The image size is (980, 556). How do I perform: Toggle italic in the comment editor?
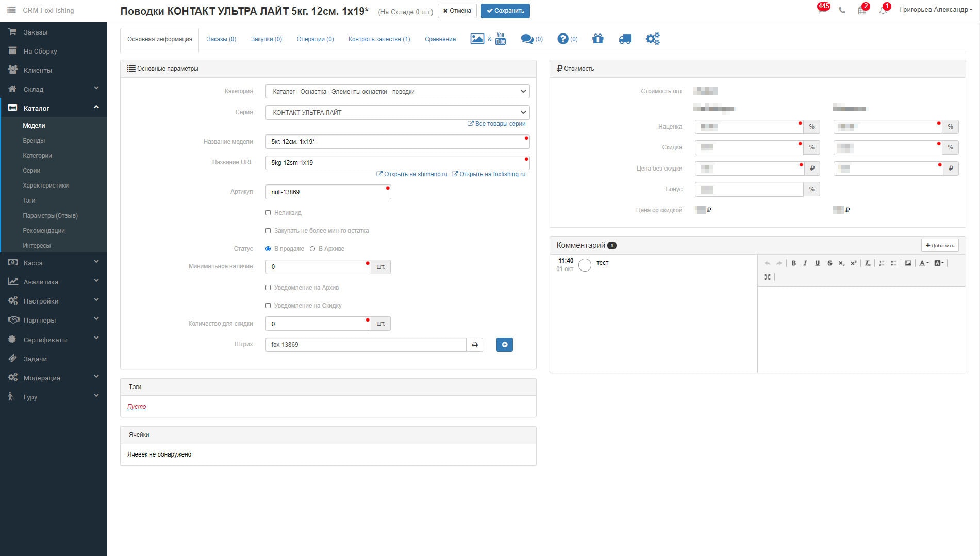coord(805,263)
